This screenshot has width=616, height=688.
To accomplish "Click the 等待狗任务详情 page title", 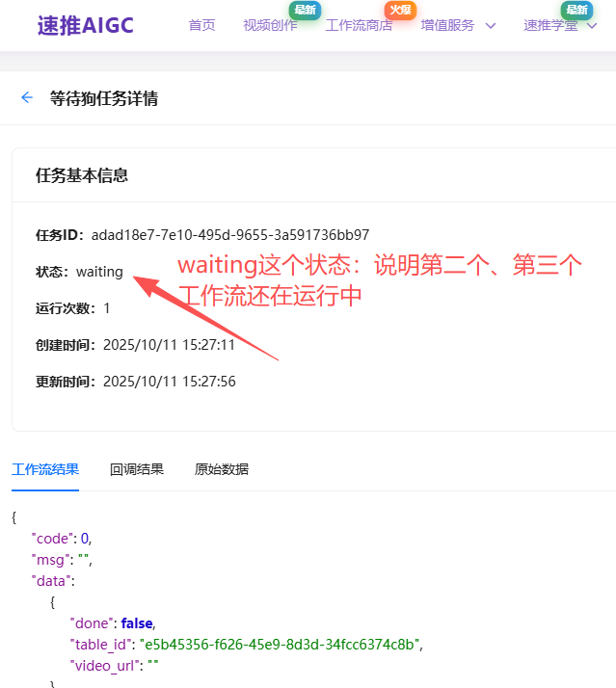I will point(103,98).
